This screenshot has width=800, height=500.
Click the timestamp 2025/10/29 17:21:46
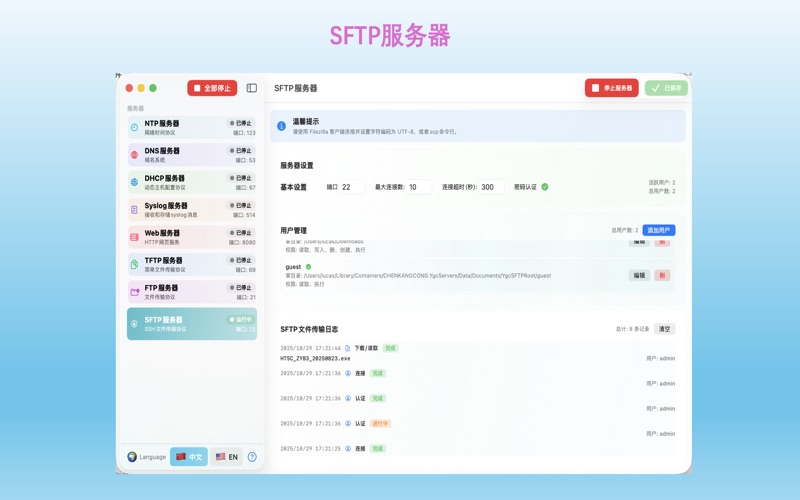[311, 348]
